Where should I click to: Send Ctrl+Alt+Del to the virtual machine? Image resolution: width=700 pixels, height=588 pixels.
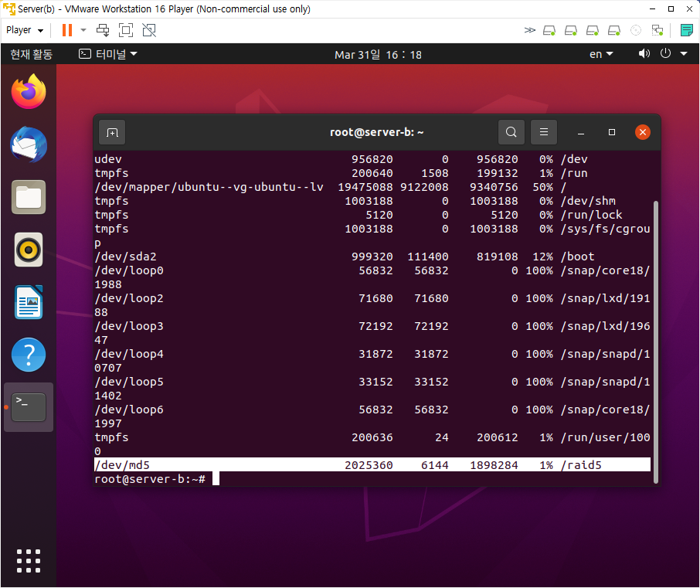coord(103,30)
